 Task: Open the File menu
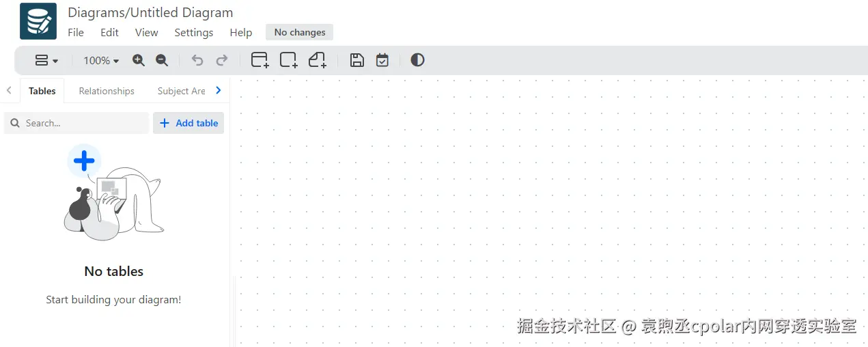pos(76,32)
